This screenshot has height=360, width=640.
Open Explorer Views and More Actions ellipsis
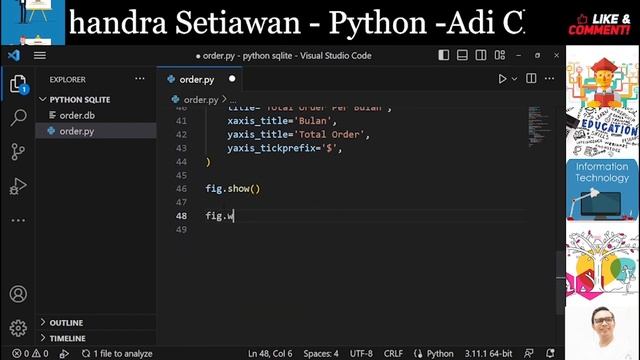(140, 79)
